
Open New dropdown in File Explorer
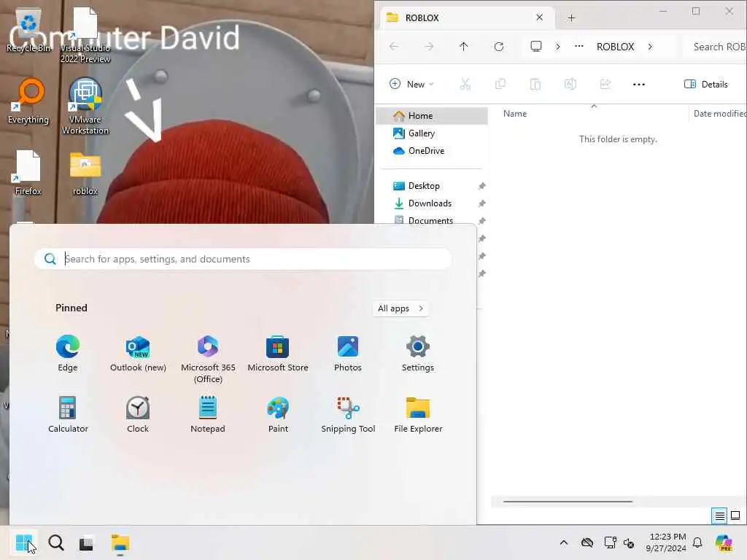pyautogui.click(x=411, y=85)
